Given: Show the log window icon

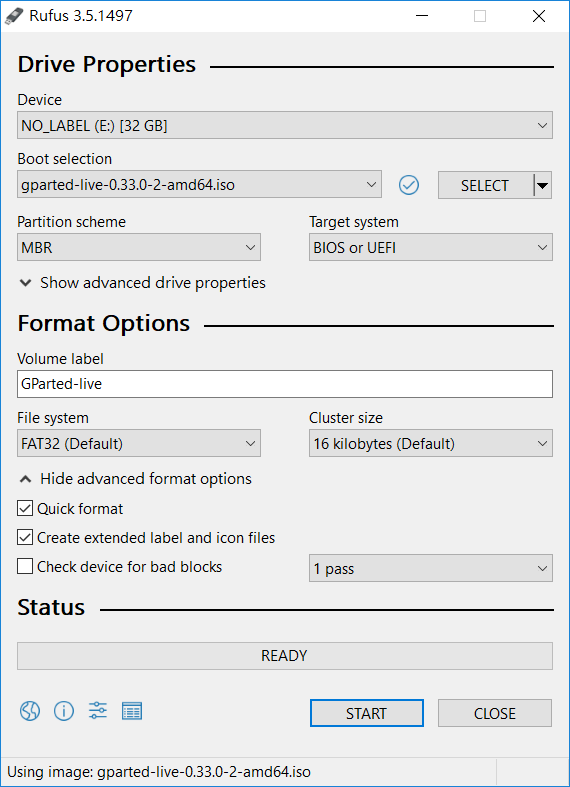Looking at the screenshot, I should click(132, 711).
